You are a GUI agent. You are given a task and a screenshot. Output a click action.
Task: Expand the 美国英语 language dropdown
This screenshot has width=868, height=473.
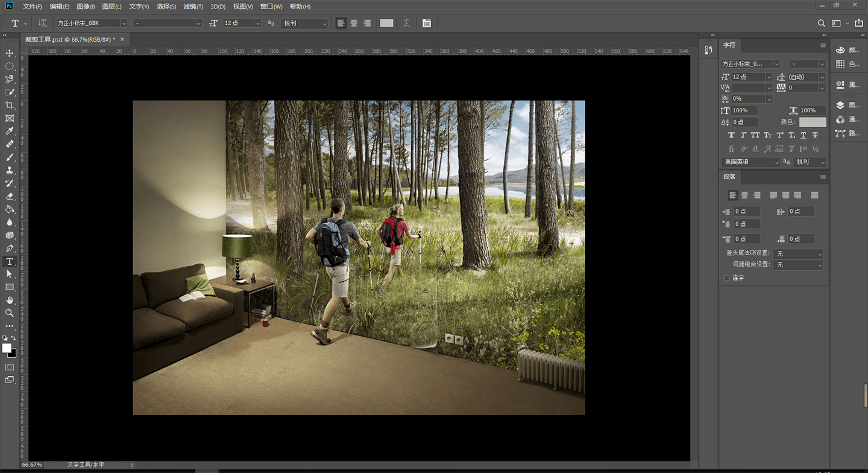pyautogui.click(x=751, y=162)
